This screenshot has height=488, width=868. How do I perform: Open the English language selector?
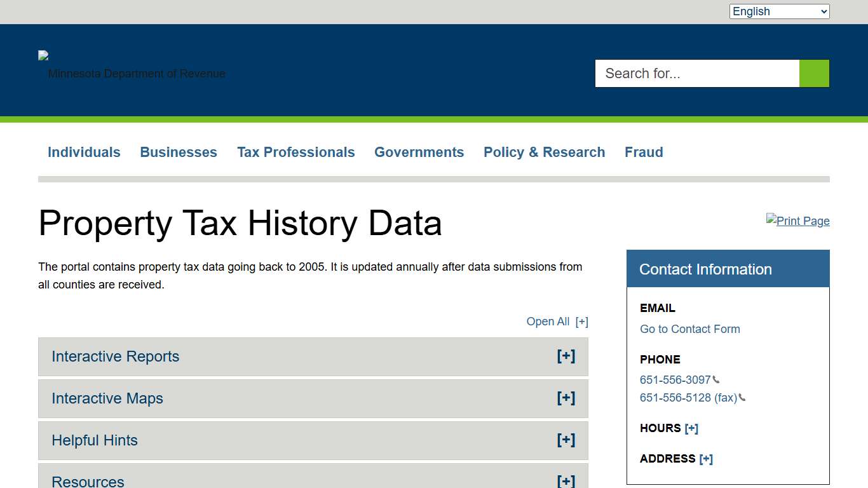coord(779,11)
